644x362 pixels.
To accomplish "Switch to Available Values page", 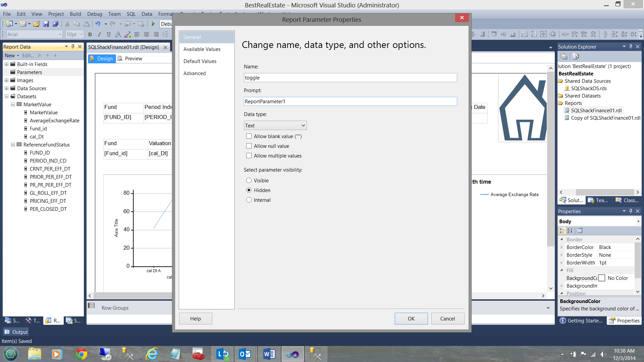I will (x=202, y=49).
